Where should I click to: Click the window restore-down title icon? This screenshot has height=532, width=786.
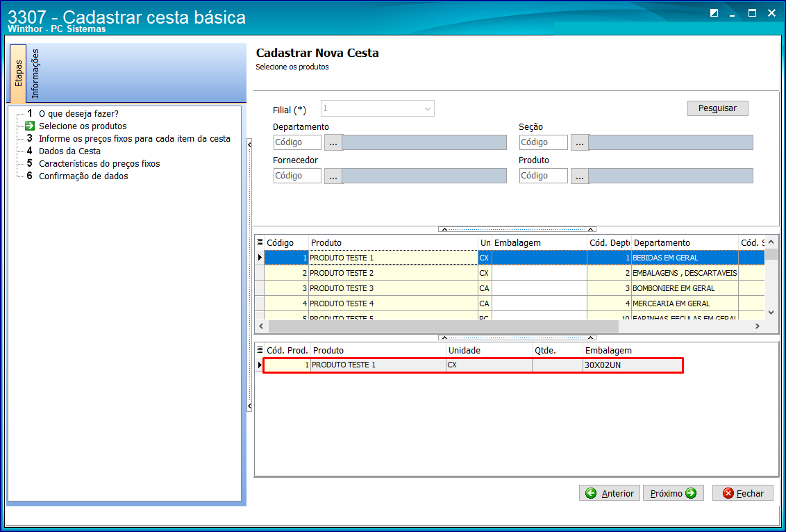(x=714, y=13)
